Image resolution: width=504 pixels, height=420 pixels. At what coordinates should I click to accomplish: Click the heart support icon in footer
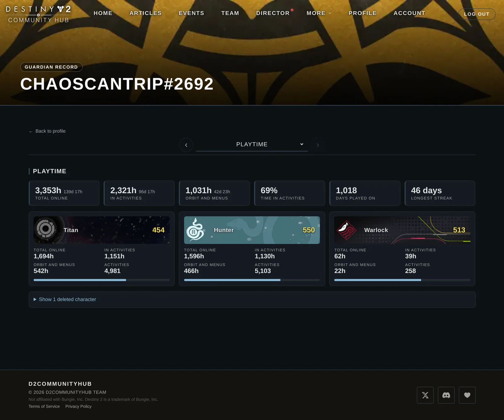coord(467,395)
